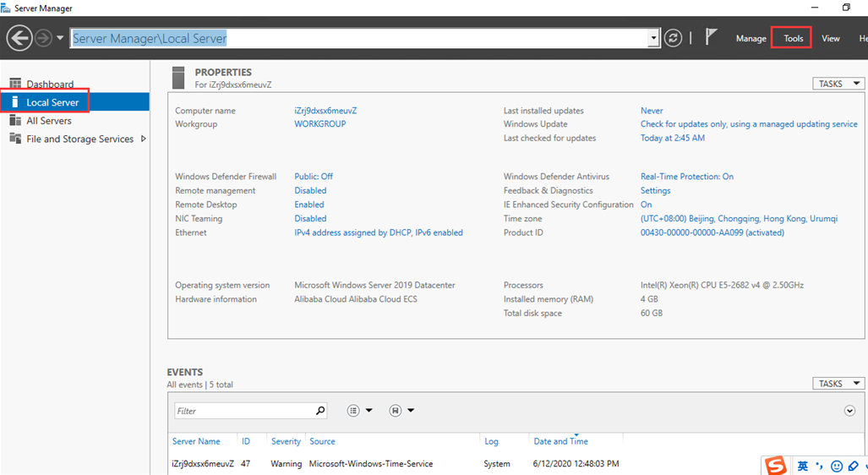868x475 pixels.
Task: Click the events Filter input field
Action: [x=243, y=411]
